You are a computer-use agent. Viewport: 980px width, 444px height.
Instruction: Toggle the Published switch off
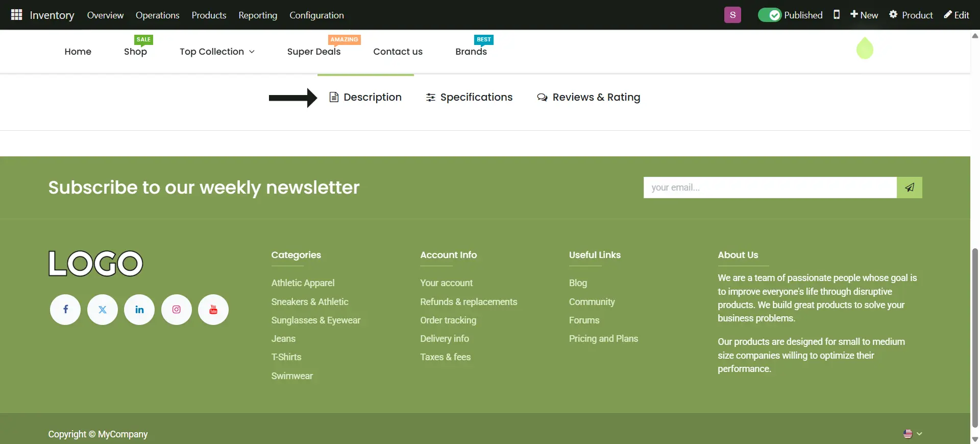(x=770, y=15)
